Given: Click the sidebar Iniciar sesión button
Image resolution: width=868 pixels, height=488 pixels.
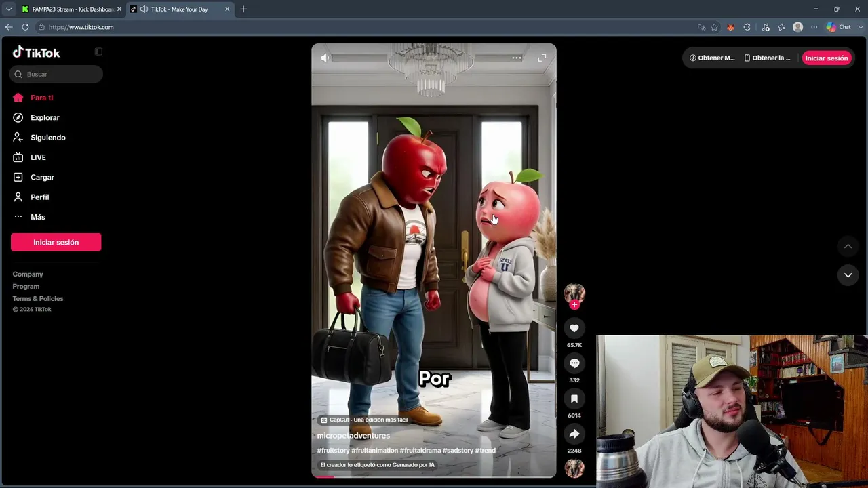Looking at the screenshot, I should click(56, 242).
